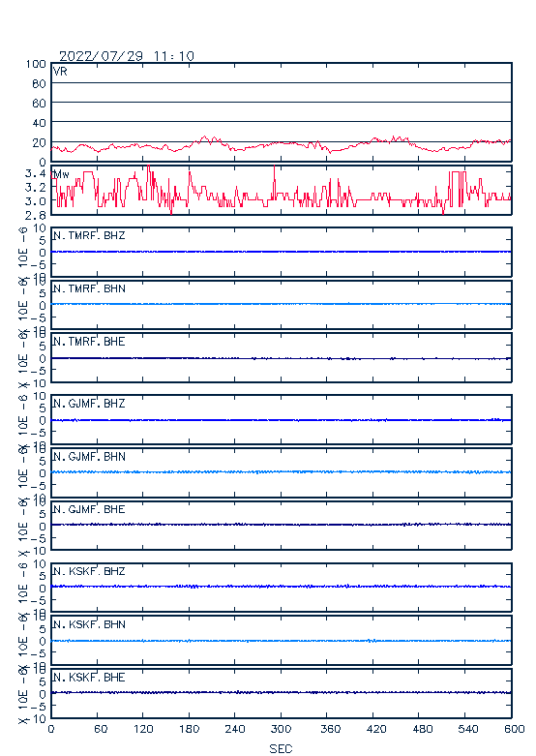
Task: Click the N.GJMF.BHZ trace label
Action: pyautogui.click(x=89, y=403)
